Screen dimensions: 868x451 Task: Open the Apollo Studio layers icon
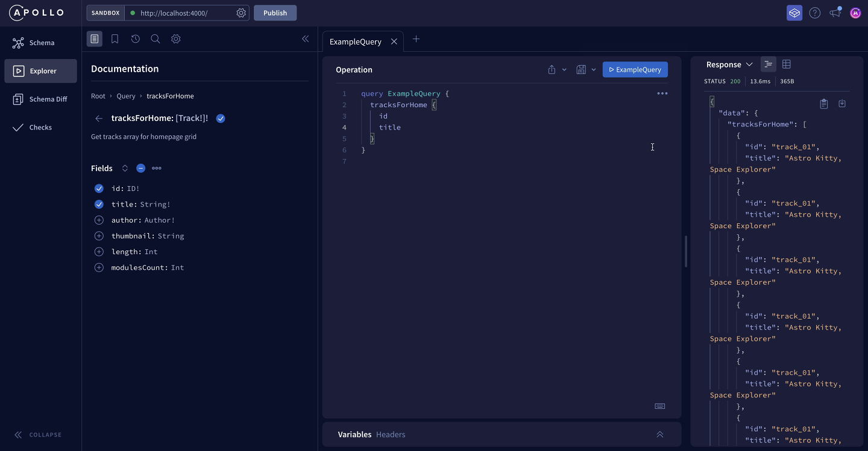click(x=794, y=13)
